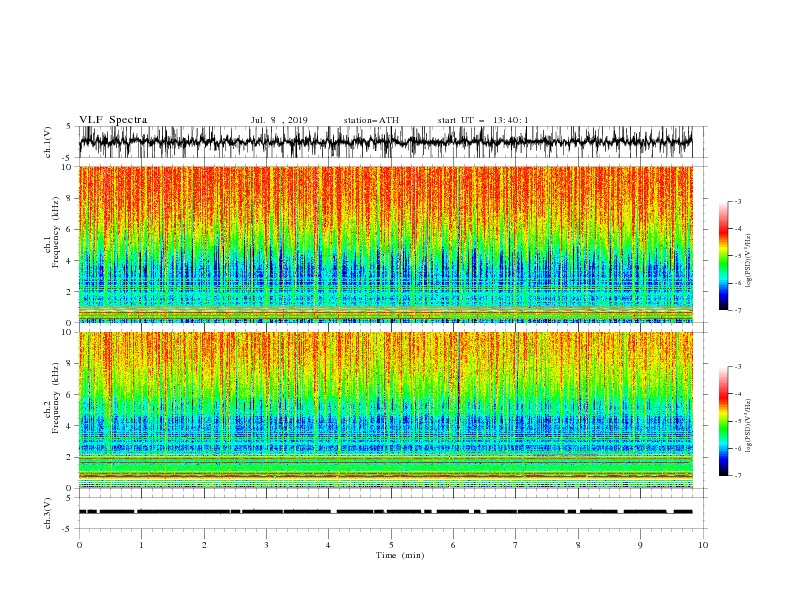Click the "-5" tick on ch.2 colorbar
The image size is (792, 612).
pyautogui.click(x=737, y=421)
